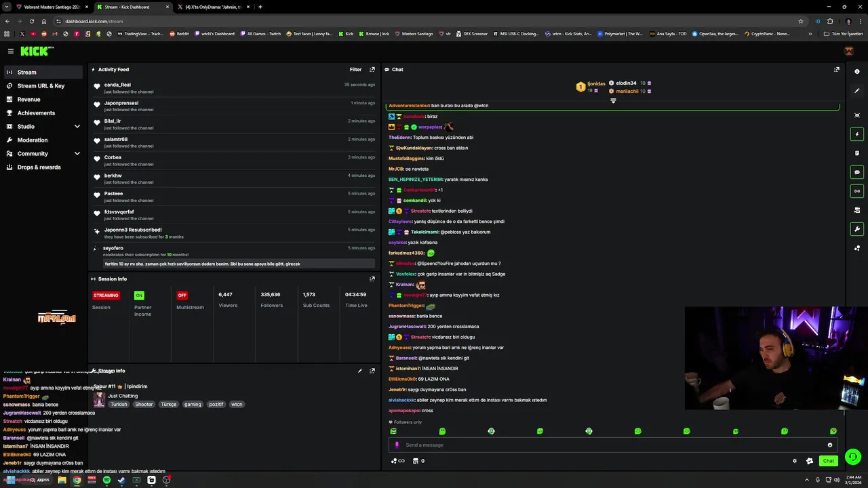Open DEX Screener bookmark
This screenshot has width=868, height=488.
tap(471, 33)
